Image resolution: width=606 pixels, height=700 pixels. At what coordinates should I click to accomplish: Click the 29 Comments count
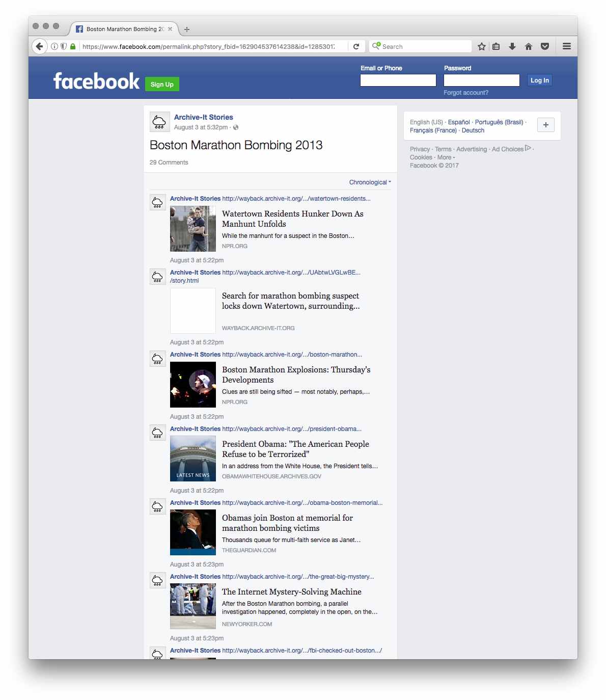click(169, 163)
